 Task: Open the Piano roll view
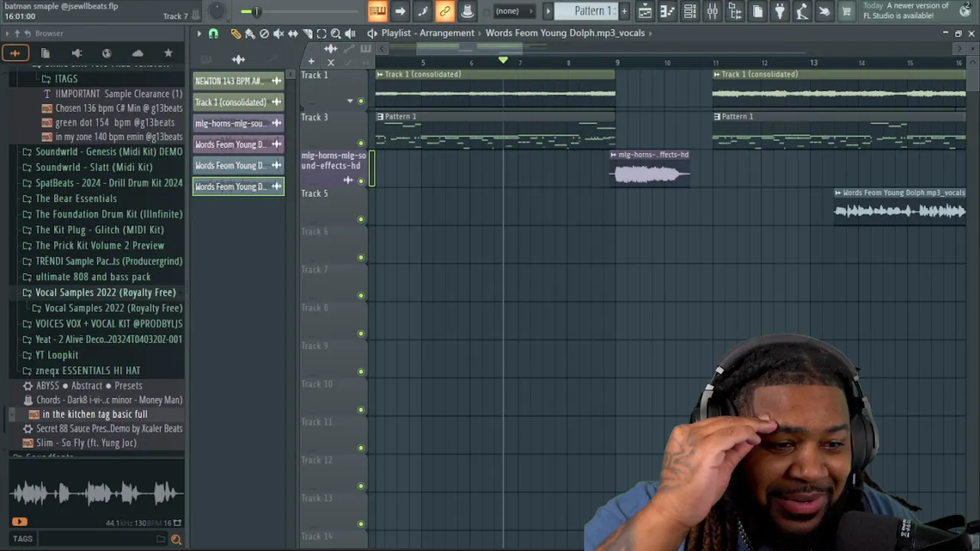(x=668, y=11)
